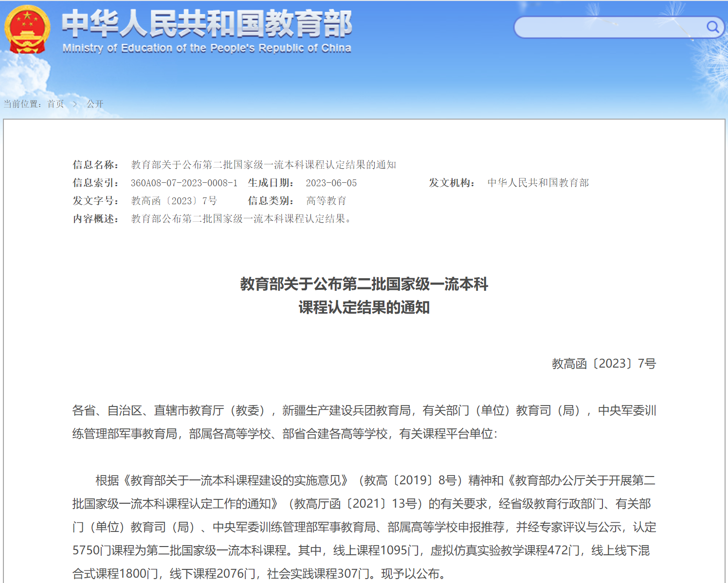Screen dimensions: 728x583
Task: Focus the header search input field
Action: click(x=608, y=27)
